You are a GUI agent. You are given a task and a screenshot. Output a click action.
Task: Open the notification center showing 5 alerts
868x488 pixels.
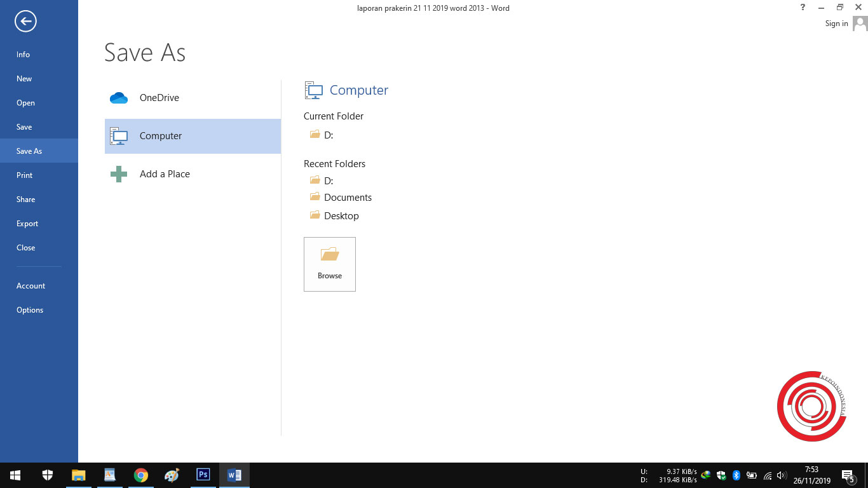pyautogui.click(x=848, y=475)
